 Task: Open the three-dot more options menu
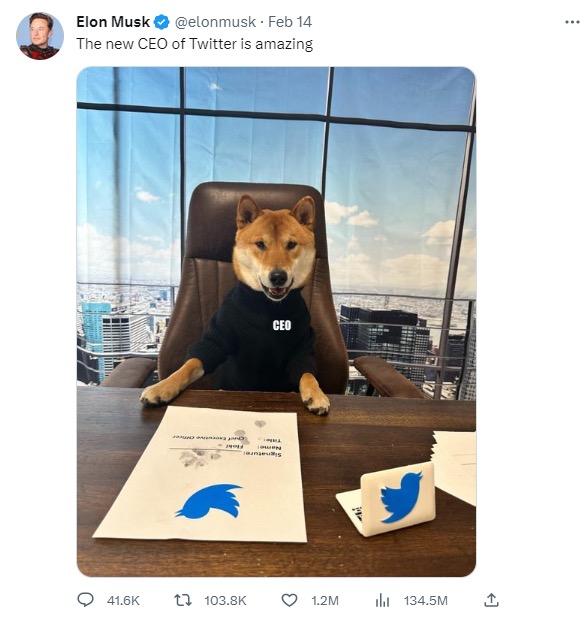click(x=572, y=22)
